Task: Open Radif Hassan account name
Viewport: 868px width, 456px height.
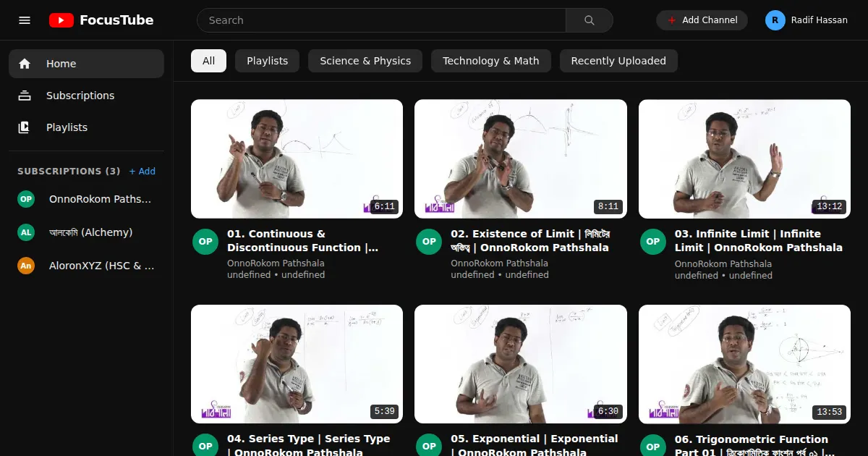Action: (820, 20)
